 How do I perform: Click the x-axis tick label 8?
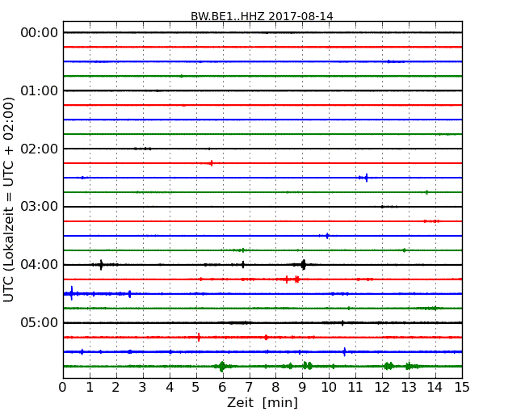point(275,388)
